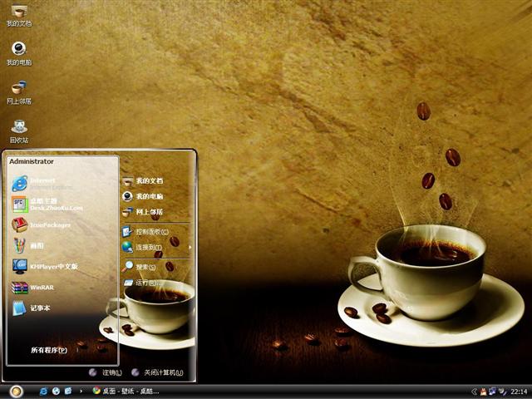Click the tray icon left of the clock
Viewport: 532px width, 399px height.
click(x=502, y=392)
